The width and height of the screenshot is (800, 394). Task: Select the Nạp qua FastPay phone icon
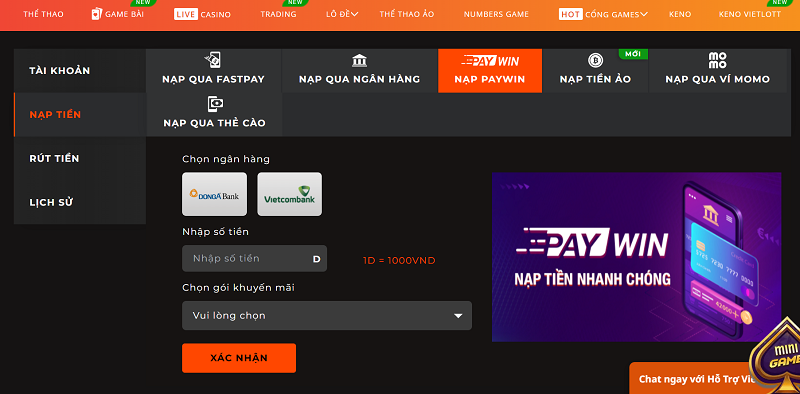(213, 60)
